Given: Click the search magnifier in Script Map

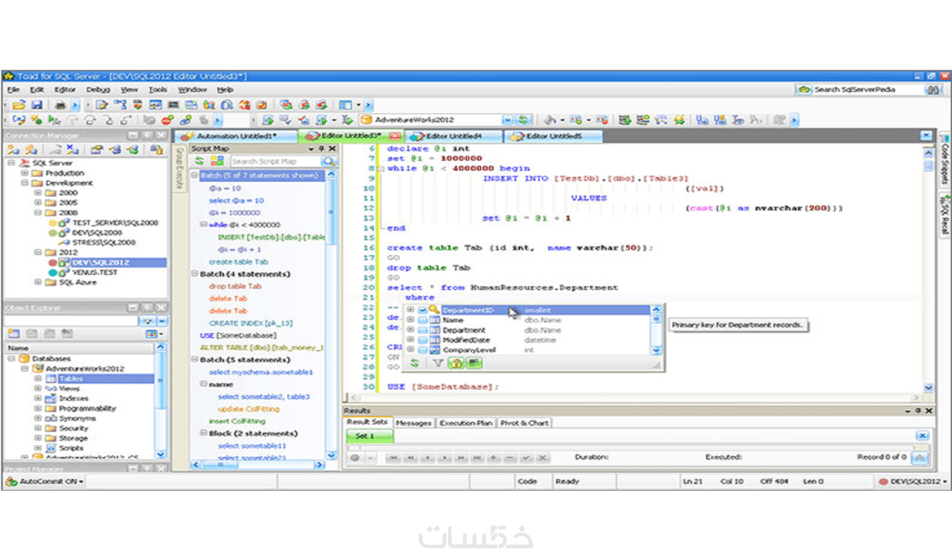Looking at the screenshot, I should (x=329, y=161).
